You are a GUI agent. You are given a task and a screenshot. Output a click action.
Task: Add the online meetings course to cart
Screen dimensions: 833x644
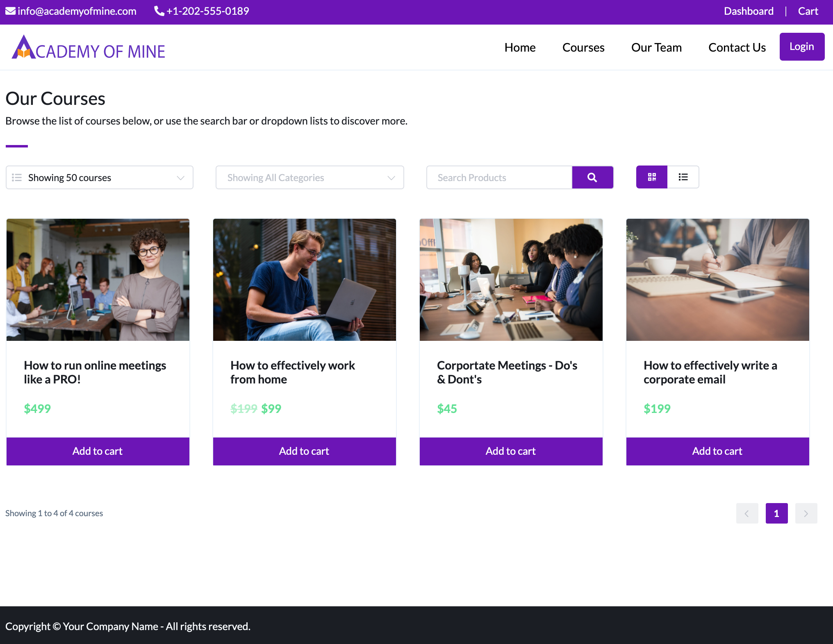pyautogui.click(x=98, y=451)
